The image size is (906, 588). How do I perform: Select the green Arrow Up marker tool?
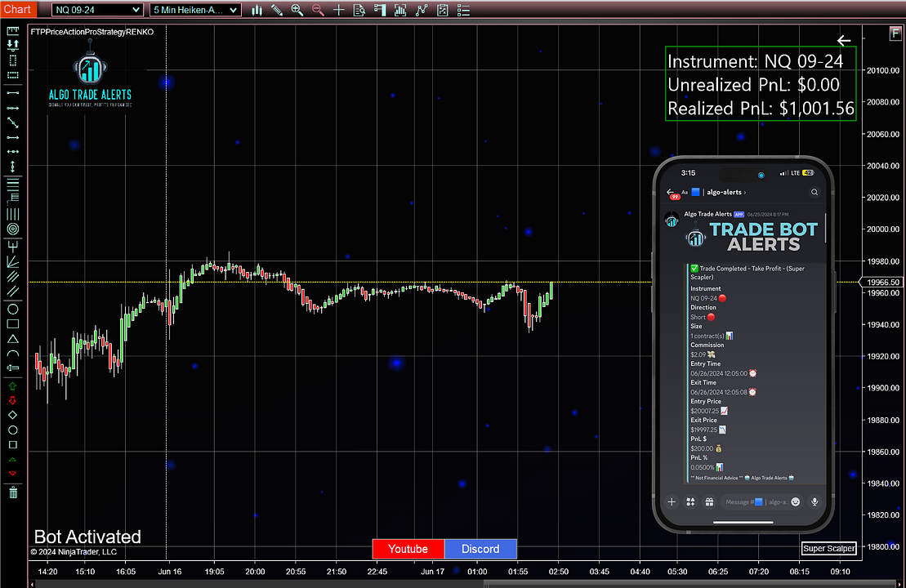13,385
